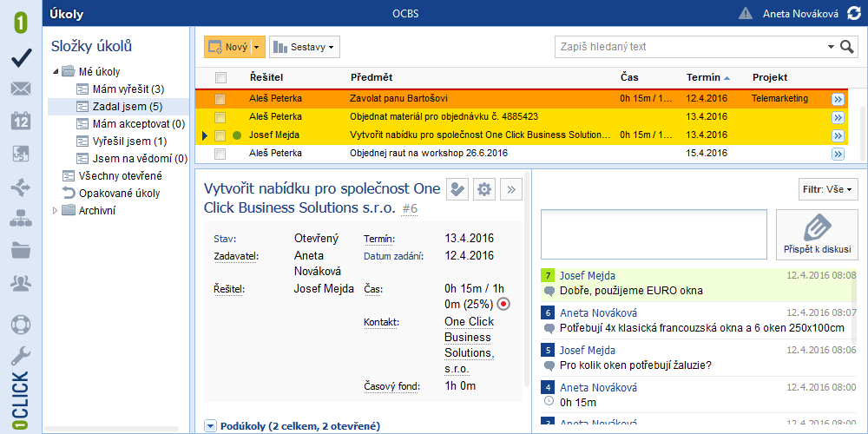The height and width of the screenshot is (434, 868).
Task: Sort by the Předmět column header
Action: coord(372,77)
